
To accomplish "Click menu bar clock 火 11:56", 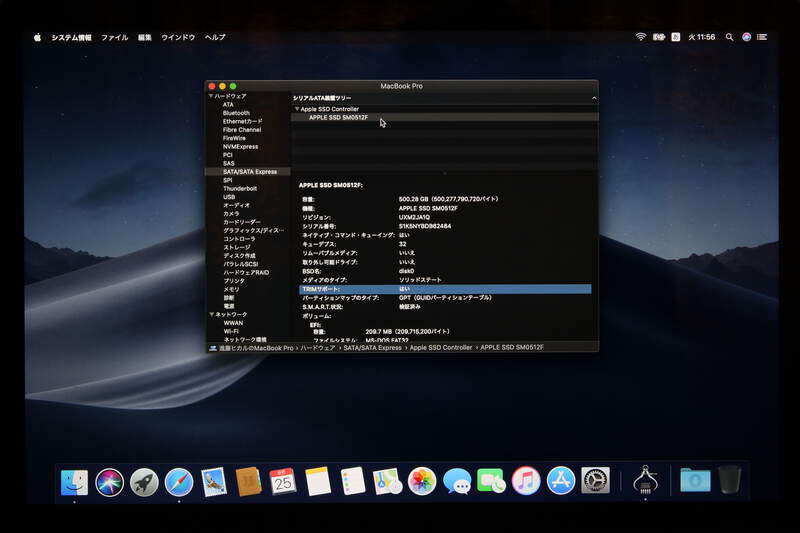I will pyautogui.click(x=702, y=37).
